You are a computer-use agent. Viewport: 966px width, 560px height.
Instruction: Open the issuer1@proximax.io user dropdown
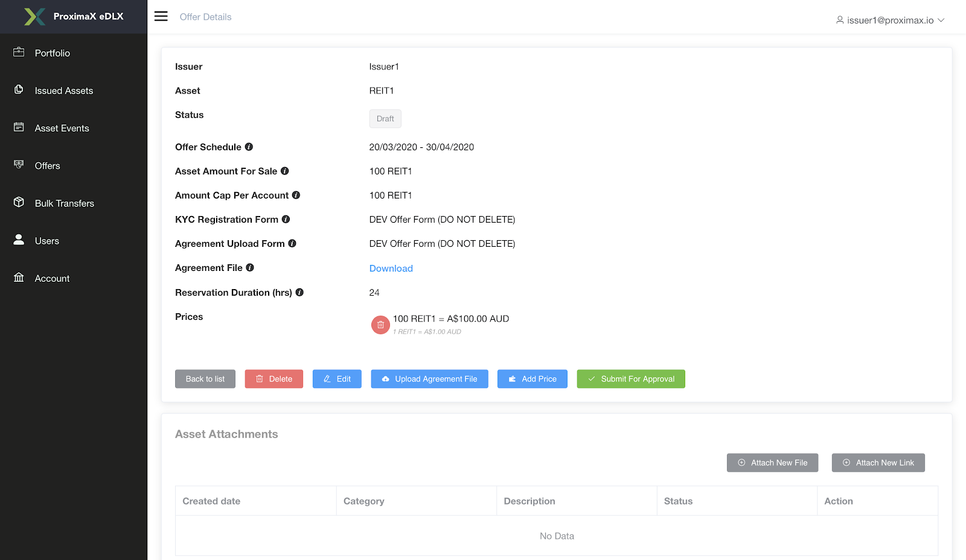click(890, 21)
